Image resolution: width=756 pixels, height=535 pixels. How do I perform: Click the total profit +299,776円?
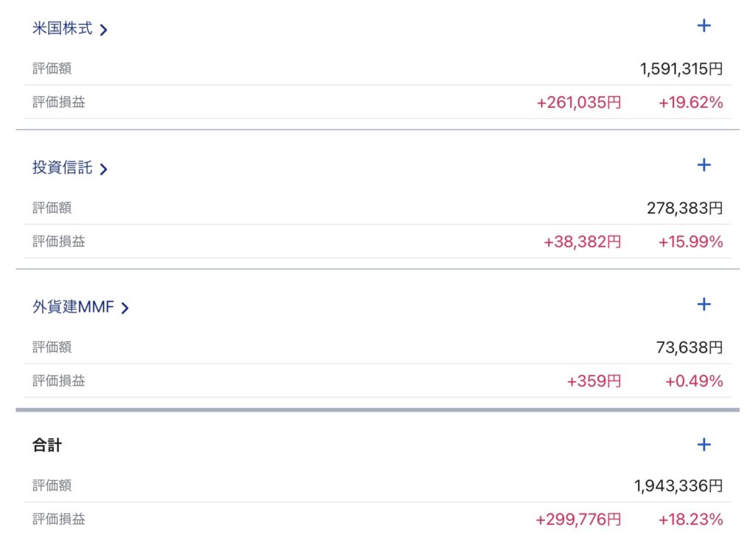pyautogui.click(x=578, y=519)
